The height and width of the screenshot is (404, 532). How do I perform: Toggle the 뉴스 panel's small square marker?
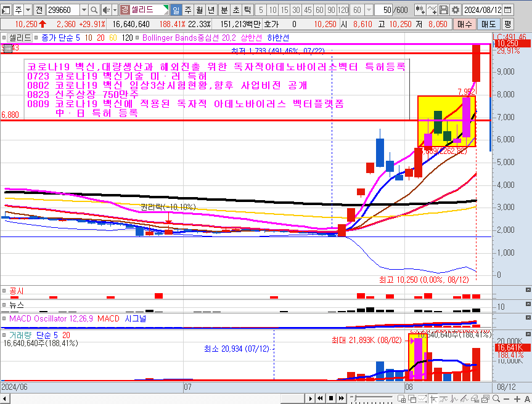(4, 304)
